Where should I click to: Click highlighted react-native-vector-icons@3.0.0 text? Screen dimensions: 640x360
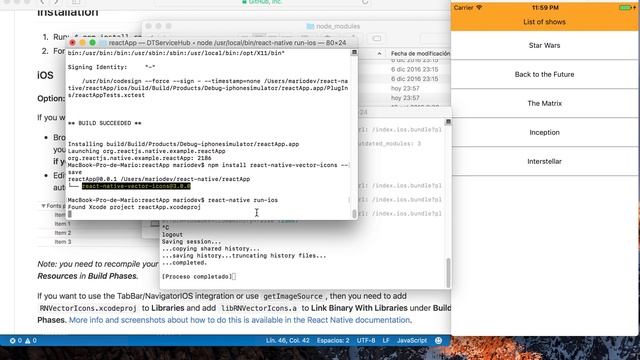[136, 186]
